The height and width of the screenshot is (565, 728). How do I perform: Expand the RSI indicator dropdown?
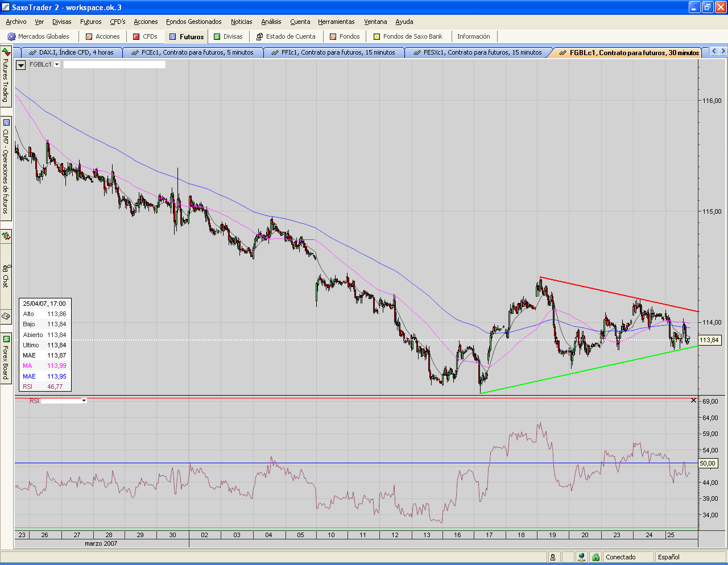84,401
